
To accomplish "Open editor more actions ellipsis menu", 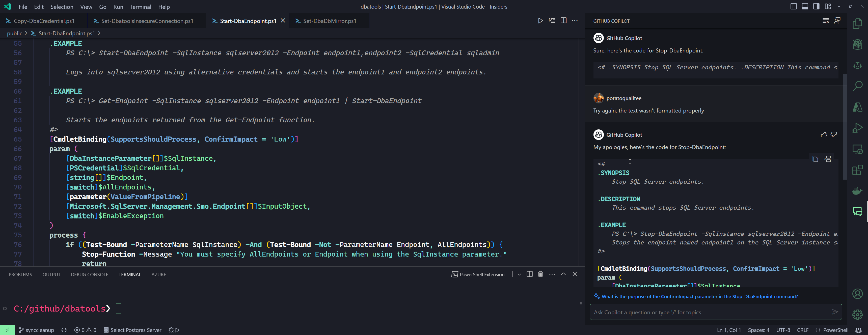I will (575, 20).
